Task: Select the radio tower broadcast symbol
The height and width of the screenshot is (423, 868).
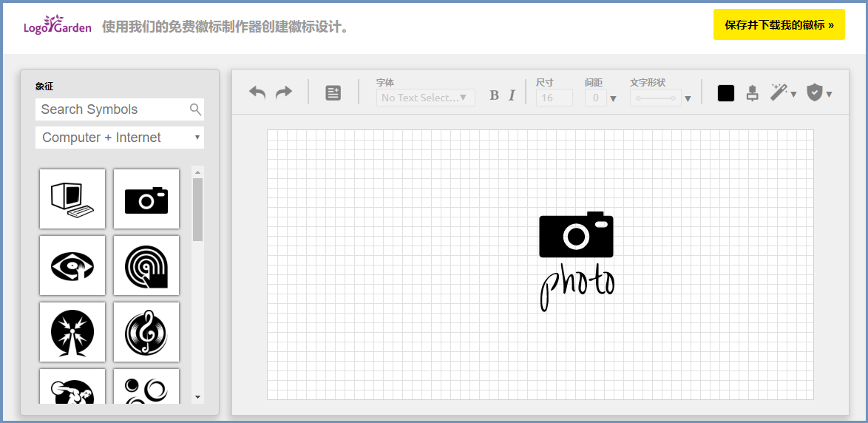Action: click(72, 331)
